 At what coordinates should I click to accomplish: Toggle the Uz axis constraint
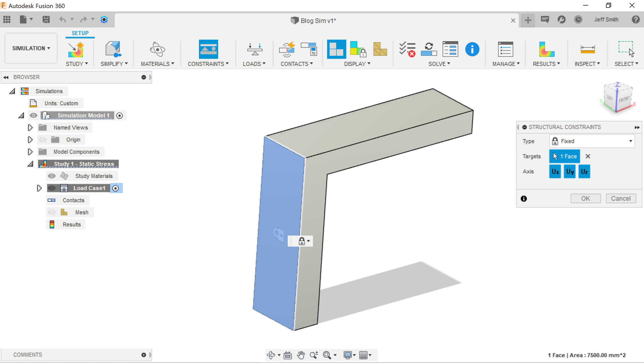coord(584,171)
